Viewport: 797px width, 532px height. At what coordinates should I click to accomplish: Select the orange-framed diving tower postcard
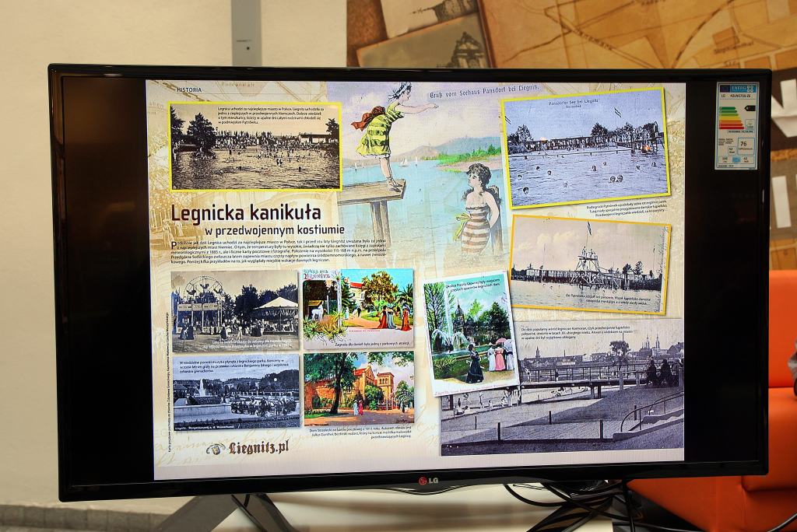[590, 264]
